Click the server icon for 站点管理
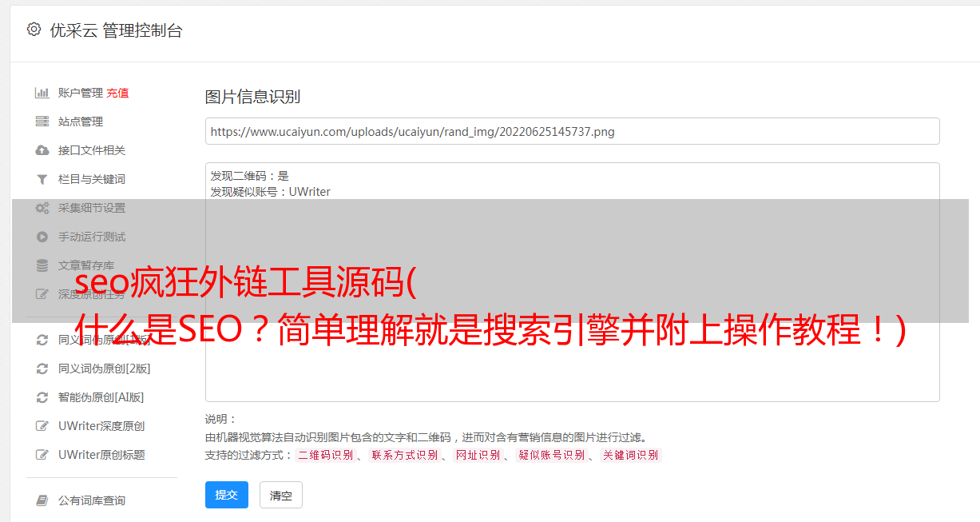980x522 pixels. point(42,122)
